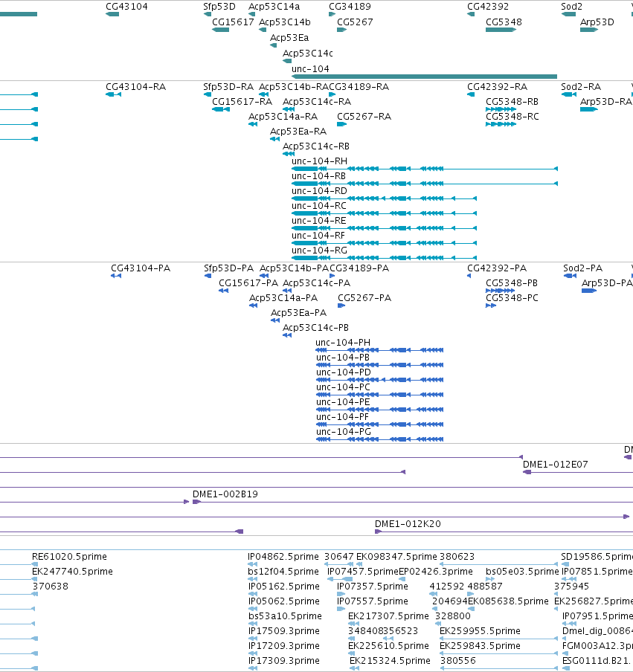Click the Sod2-PA protein label
The height and width of the screenshot is (672, 633).
click(x=582, y=268)
